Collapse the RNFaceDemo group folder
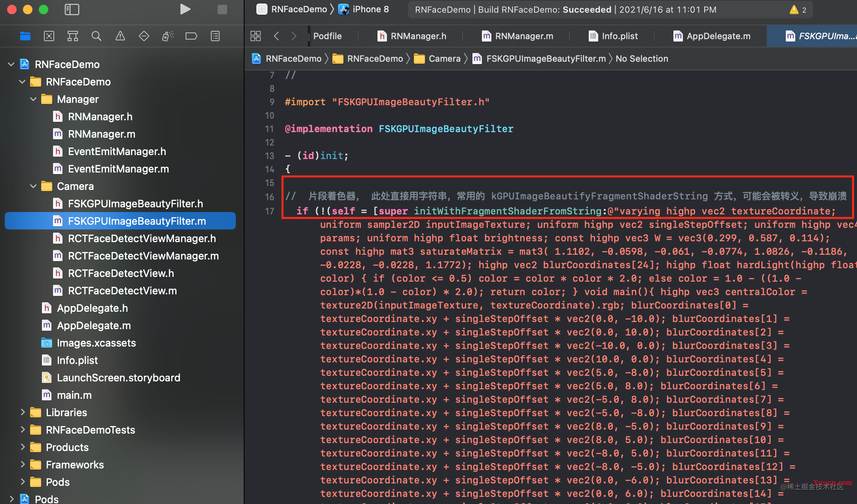This screenshot has height=504, width=857. 22,81
